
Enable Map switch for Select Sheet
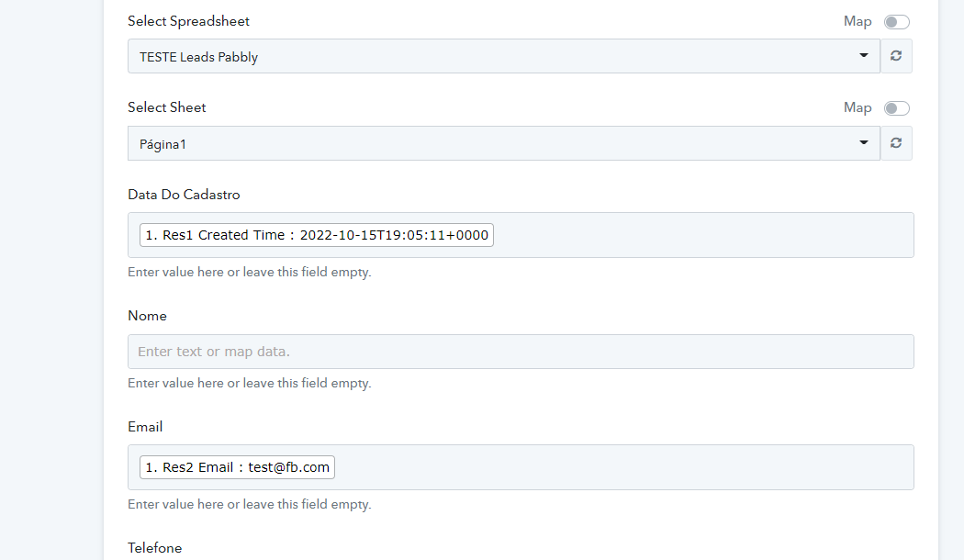click(896, 108)
